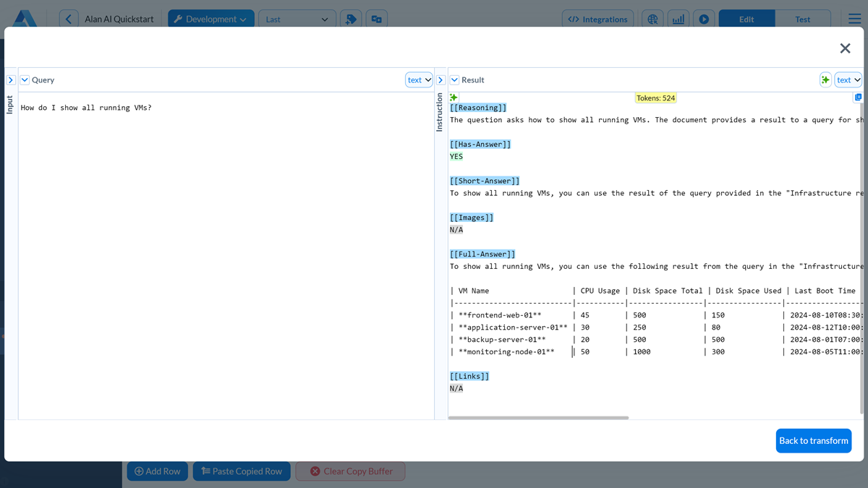
Task: Click the small green sparkle icon above [[Reasoning]]
Action: tap(454, 98)
